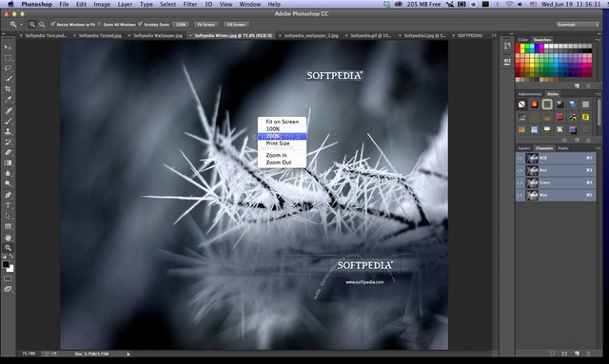Hide the RGB channel visibility eye

[x=521, y=158]
